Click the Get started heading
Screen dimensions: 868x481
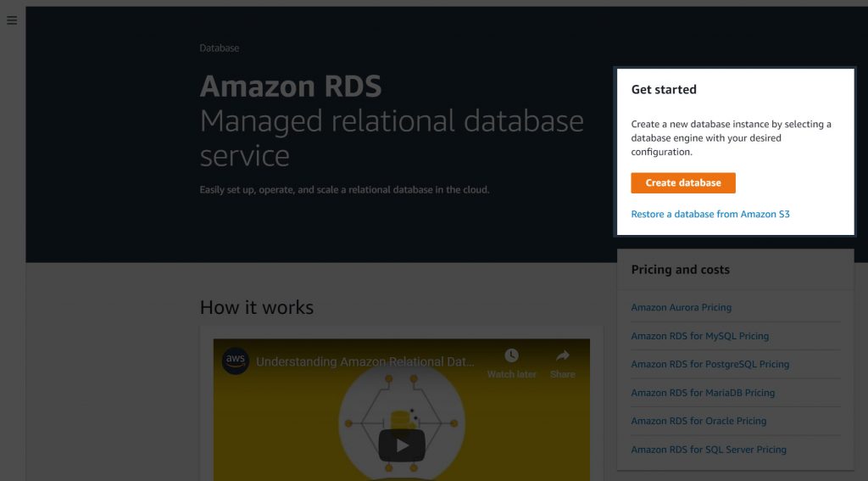(664, 90)
